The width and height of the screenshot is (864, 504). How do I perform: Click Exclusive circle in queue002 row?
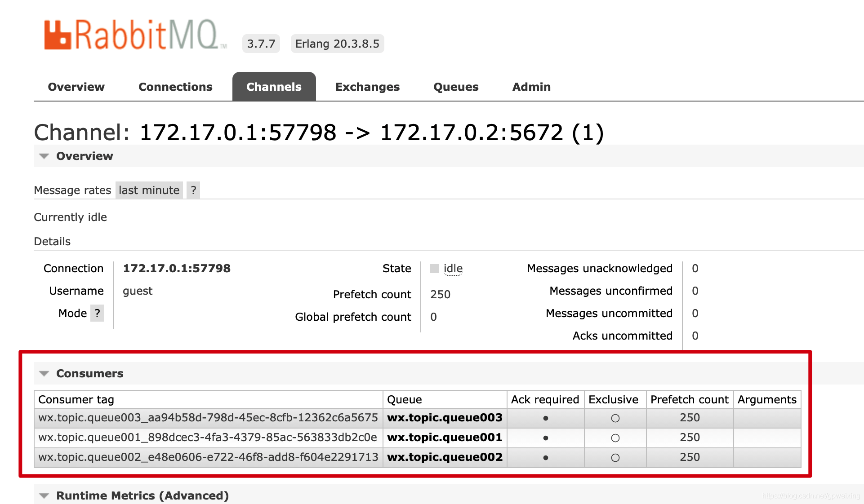pos(615,458)
